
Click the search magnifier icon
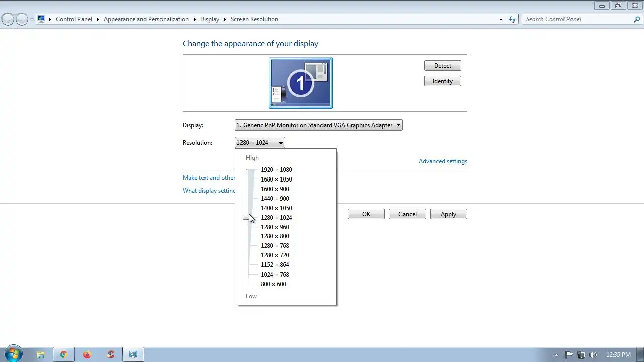coord(637,19)
